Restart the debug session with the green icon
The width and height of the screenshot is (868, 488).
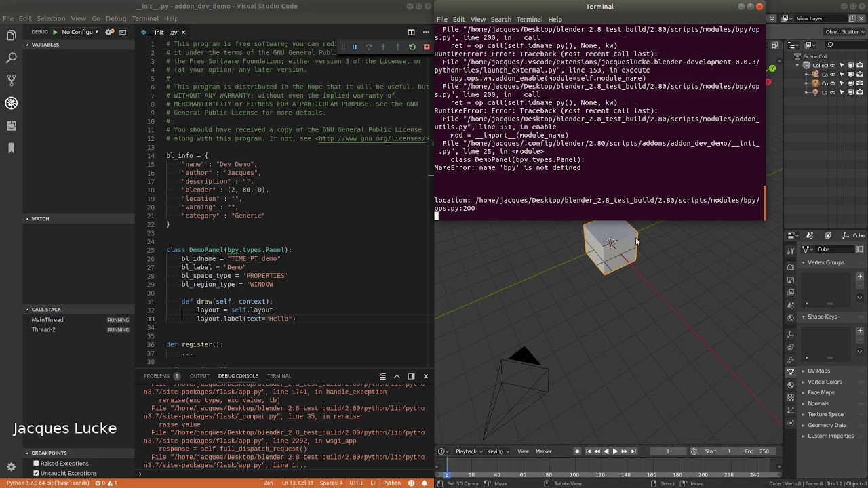412,47
